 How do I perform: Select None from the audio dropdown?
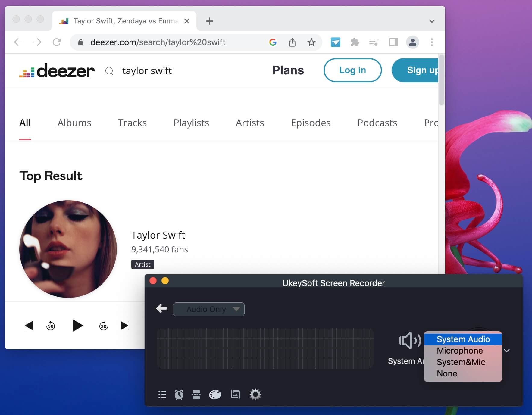[x=463, y=374]
